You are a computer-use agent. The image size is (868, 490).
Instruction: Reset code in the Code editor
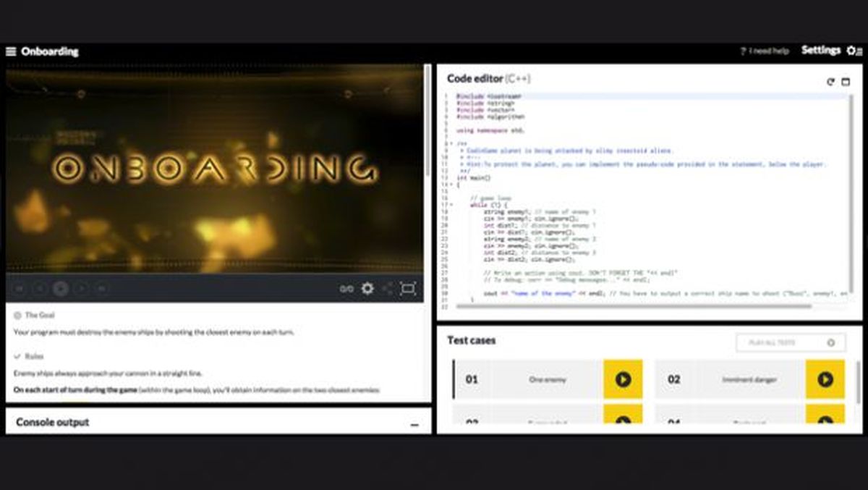tap(831, 81)
